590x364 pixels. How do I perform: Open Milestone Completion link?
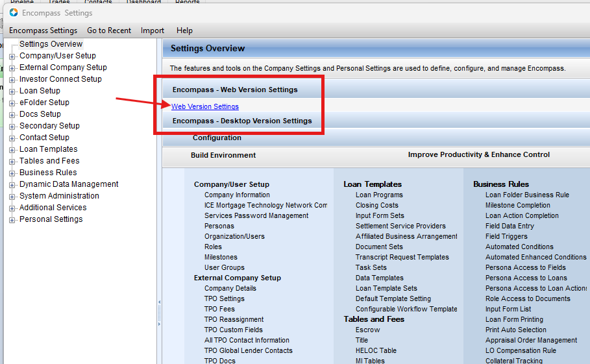point(518,205)
